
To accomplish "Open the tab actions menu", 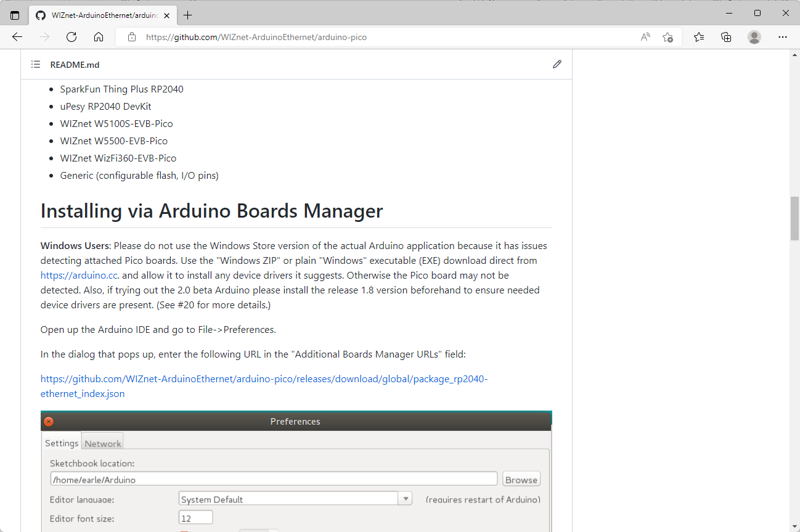I will point(15,15).
